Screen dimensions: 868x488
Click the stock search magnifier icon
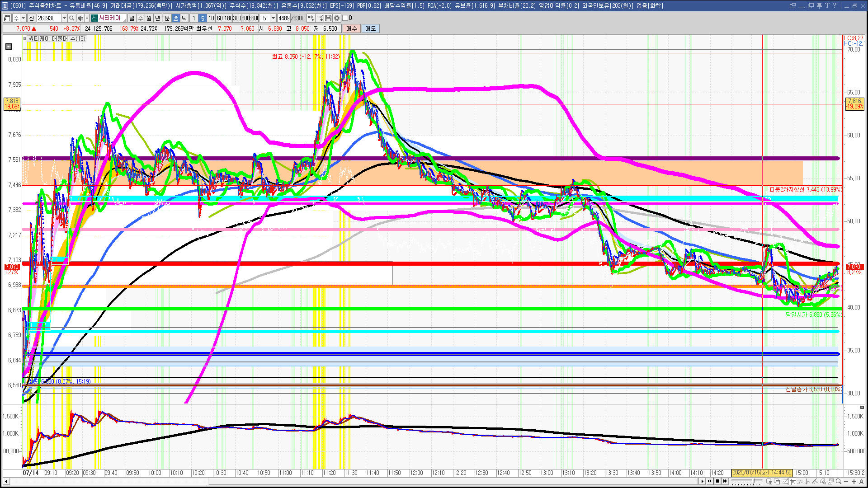click(71, 18)
